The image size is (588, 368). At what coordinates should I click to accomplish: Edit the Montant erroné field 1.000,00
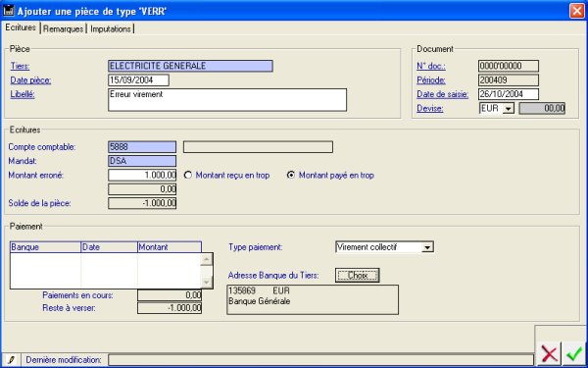point(142,175)
